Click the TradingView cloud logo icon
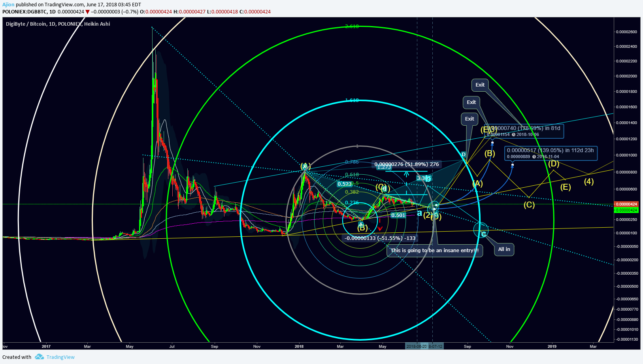The image size is (643, 364). 39,357
